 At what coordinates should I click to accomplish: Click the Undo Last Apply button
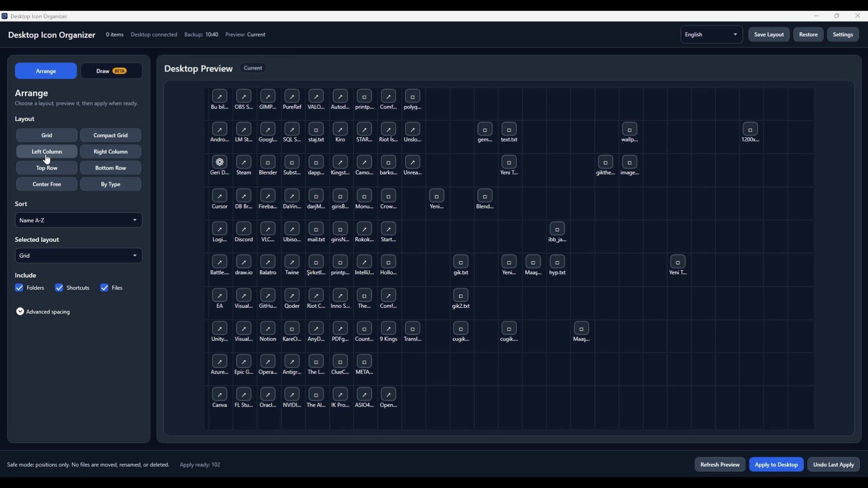[834, 465]
